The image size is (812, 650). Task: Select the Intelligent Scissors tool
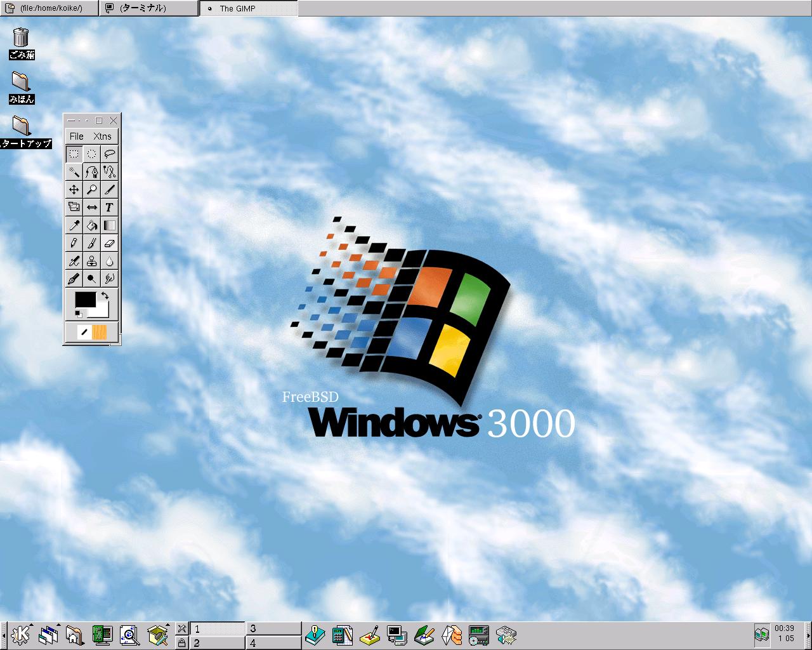click(110, 171)
